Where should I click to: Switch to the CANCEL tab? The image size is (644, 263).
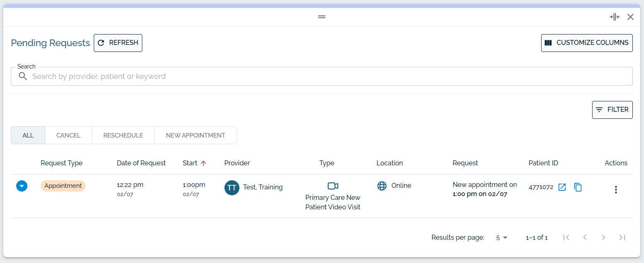click(x=68, y=135)
